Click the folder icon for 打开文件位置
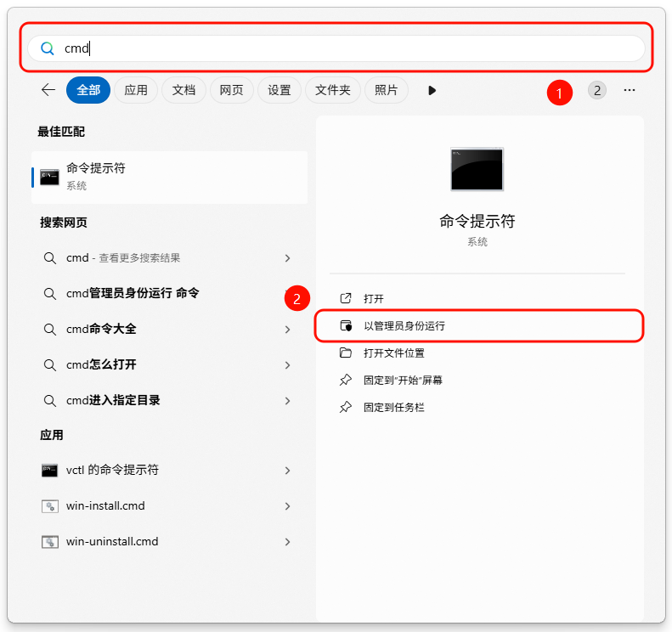Viewport: 672px width, 632px height. (x=346, y=353)
